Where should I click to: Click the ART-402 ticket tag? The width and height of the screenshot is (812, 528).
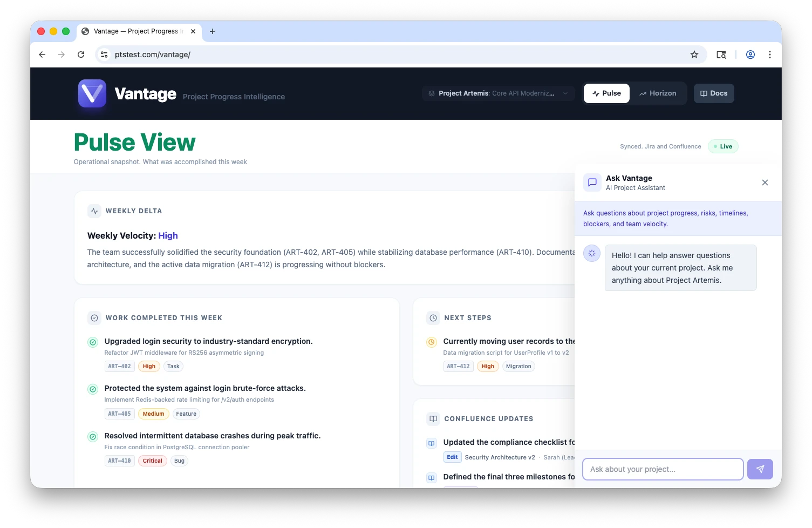pyautogui.click(x=119, y=367)
